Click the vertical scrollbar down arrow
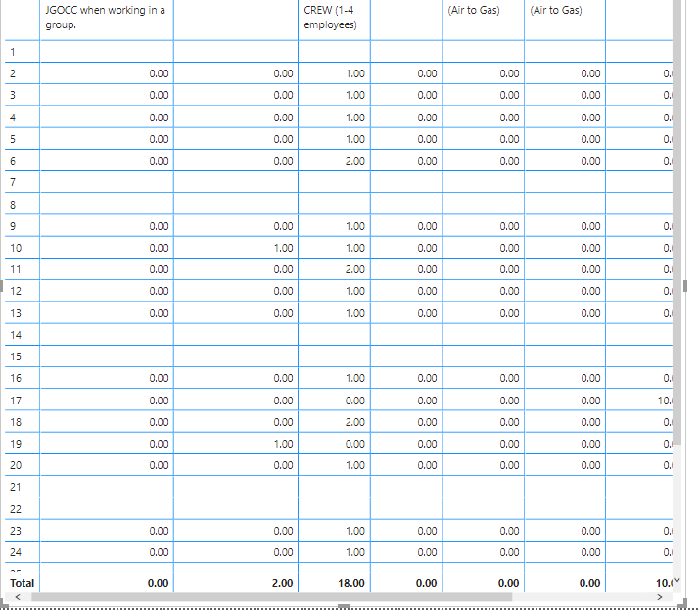The height and width of the screenshot is (615, 700). [677, 580]
